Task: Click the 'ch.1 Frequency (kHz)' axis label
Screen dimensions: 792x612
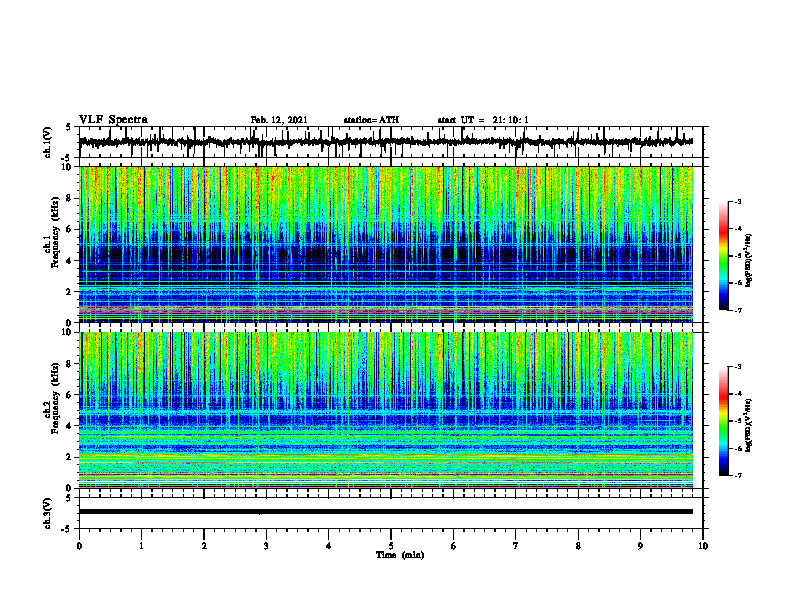Action: pos(52,232)
